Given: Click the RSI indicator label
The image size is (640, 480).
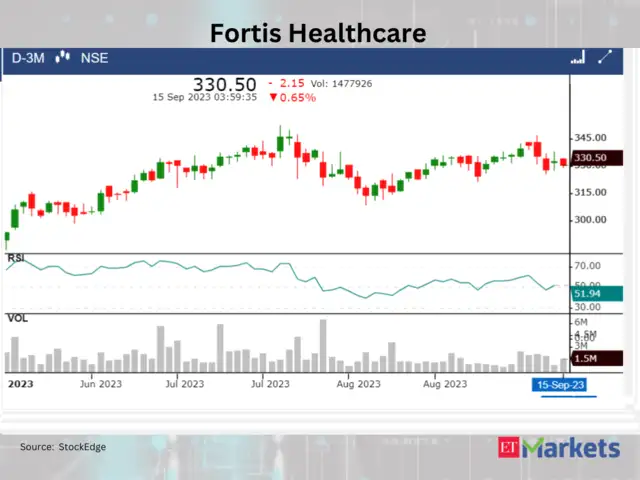Looking at the screenshot, I should click(16, 258).
